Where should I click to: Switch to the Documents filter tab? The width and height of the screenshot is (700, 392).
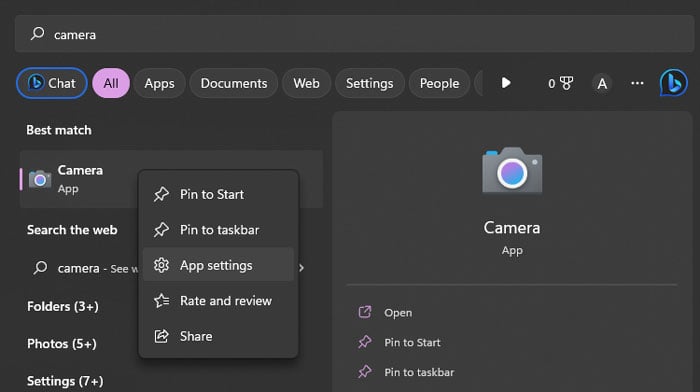pos(234,83)
